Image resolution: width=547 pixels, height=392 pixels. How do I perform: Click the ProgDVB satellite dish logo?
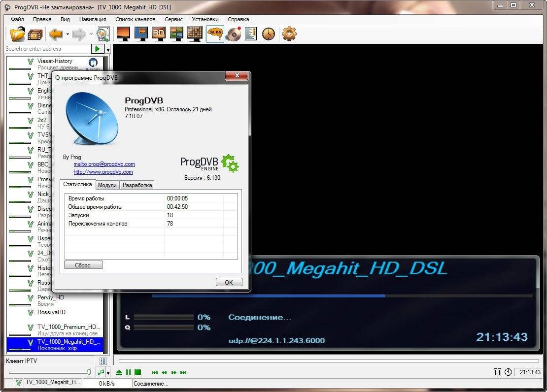[x=92, y=118]
